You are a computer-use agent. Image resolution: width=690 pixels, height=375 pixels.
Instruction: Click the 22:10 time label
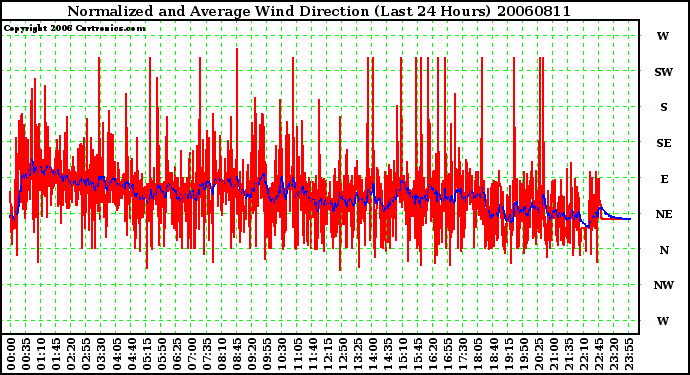coord(584,354)
